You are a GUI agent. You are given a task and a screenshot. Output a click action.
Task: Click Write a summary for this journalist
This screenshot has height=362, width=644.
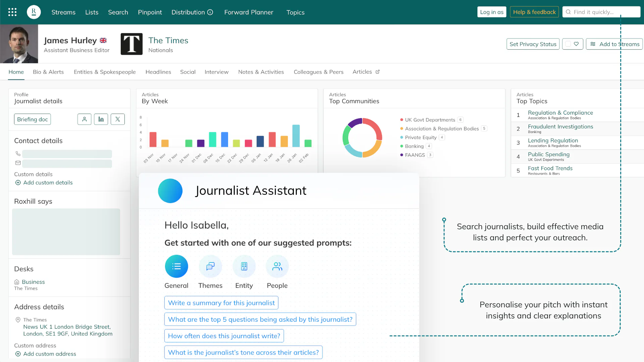pos(221,303)
